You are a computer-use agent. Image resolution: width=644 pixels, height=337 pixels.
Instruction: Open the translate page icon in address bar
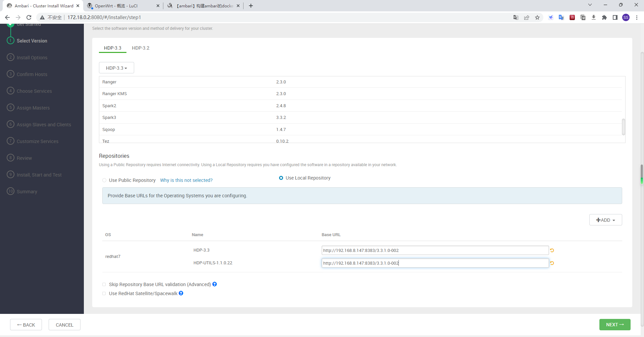click(x=516, y=17)
